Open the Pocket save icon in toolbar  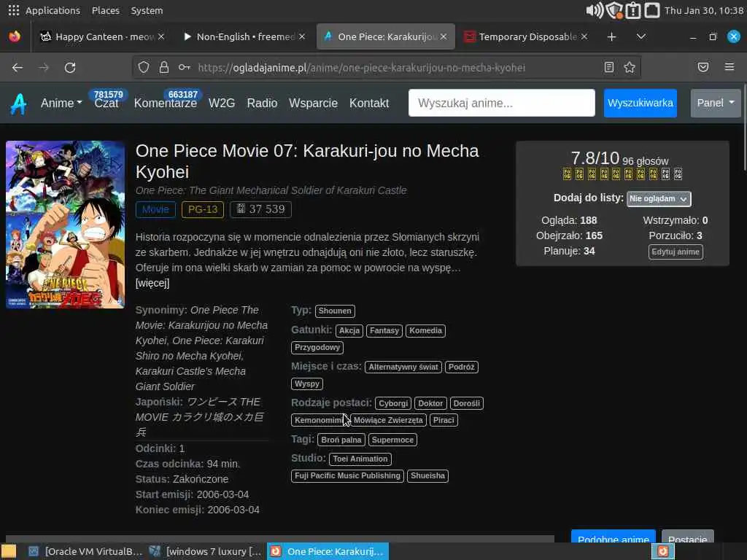[x=703, y=67]
